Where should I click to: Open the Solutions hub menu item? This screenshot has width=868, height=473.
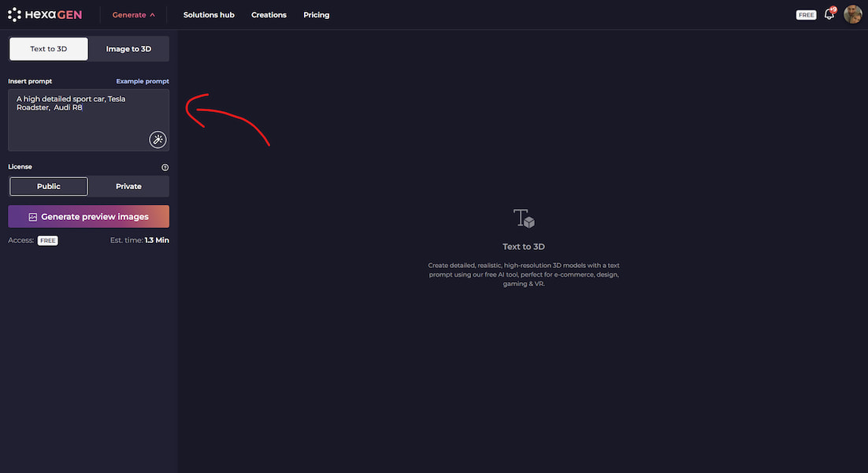tap(209, 15)
